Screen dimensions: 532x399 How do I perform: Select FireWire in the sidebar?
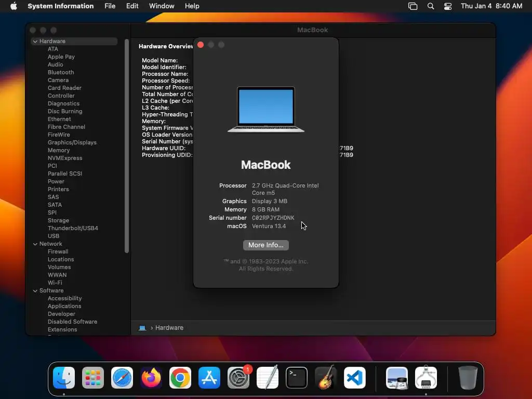pyautogui.click(x=59, y=135)
